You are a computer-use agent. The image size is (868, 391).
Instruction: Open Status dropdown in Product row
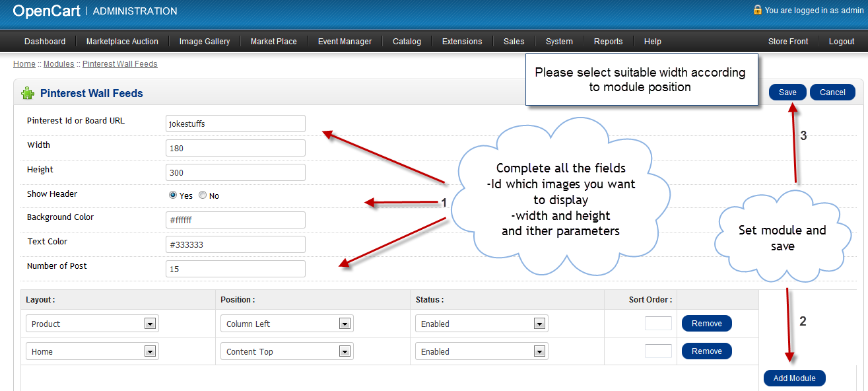482,324
